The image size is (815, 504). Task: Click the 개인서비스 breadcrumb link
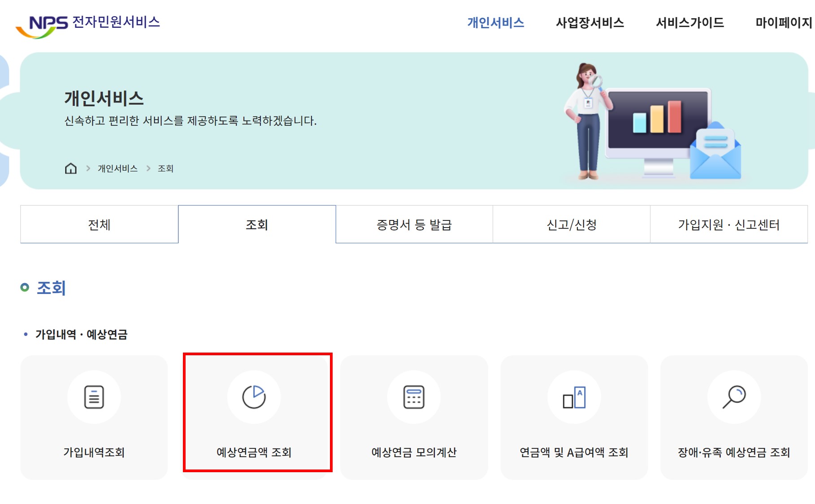pos(117,168)
